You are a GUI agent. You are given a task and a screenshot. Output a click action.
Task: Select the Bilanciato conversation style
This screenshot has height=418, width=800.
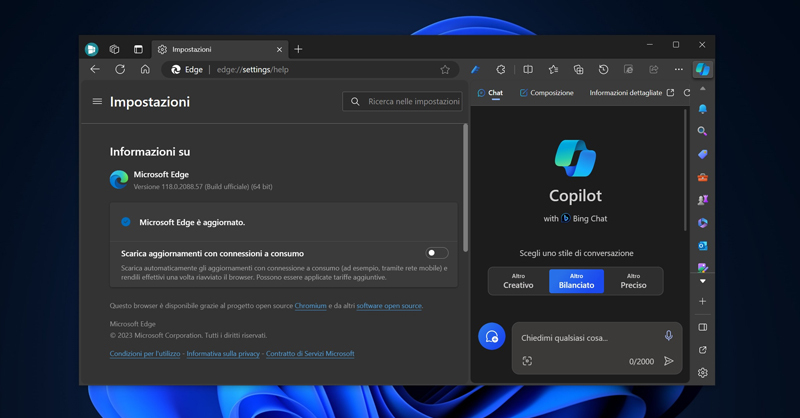(576, 281)
